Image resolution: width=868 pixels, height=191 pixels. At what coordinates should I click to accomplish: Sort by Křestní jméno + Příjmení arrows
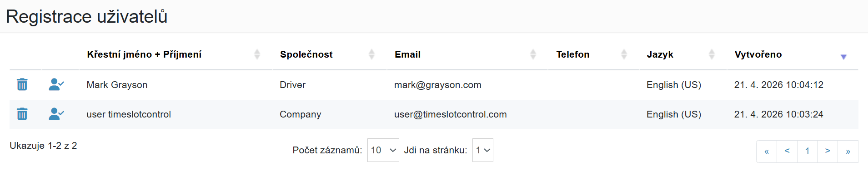257,54
